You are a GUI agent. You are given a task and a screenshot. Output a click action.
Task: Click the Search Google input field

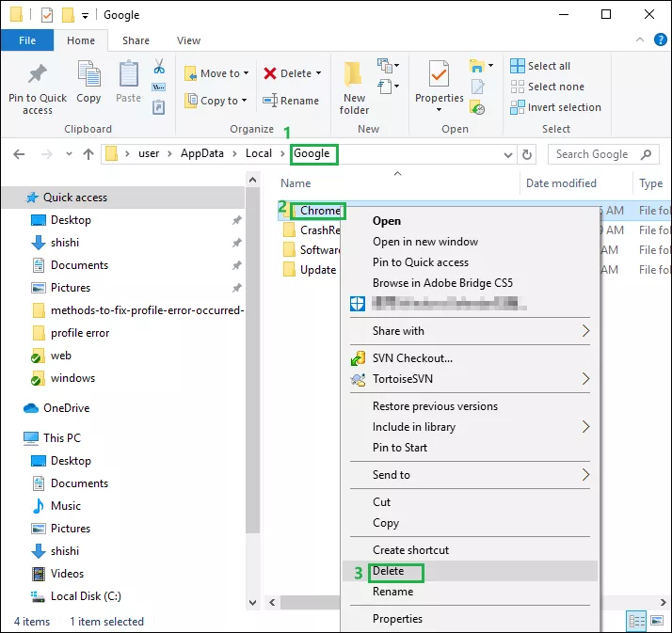[591, 154]
